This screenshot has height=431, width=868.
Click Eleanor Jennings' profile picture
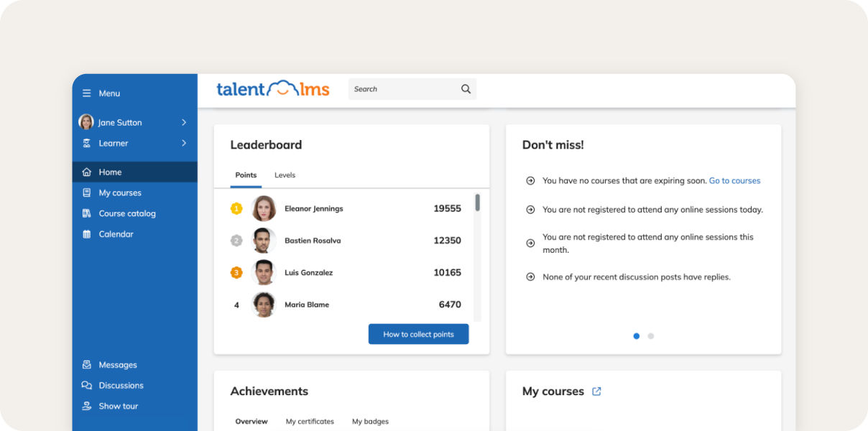(263, 208)
